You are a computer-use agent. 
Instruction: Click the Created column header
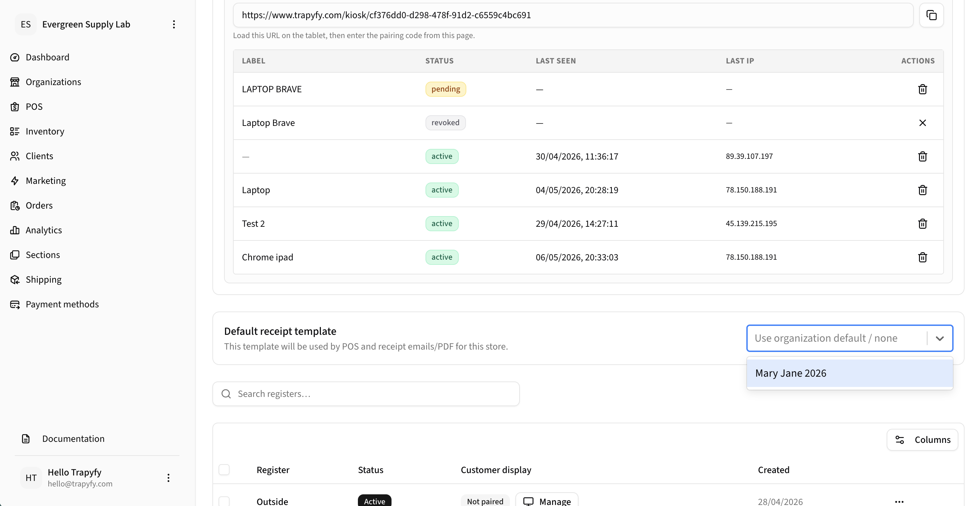[773, 470]
